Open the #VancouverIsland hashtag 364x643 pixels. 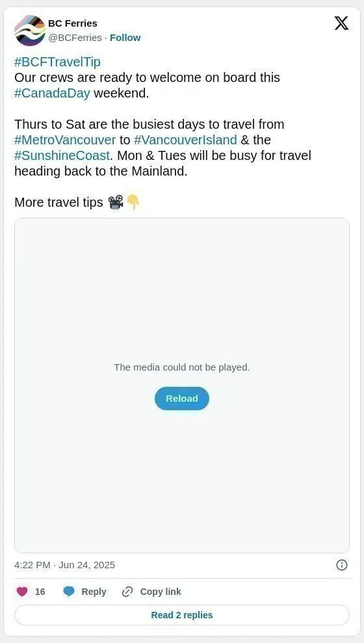click(x=185, y=140)
